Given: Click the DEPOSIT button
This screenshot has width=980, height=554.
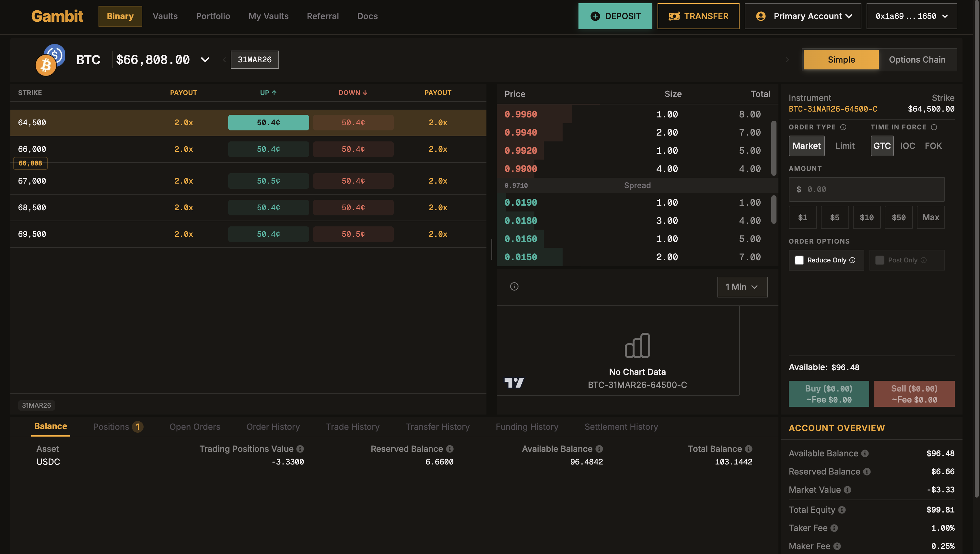Looking at the screenshot, I should pyautogui.click(x=615, y=16).
